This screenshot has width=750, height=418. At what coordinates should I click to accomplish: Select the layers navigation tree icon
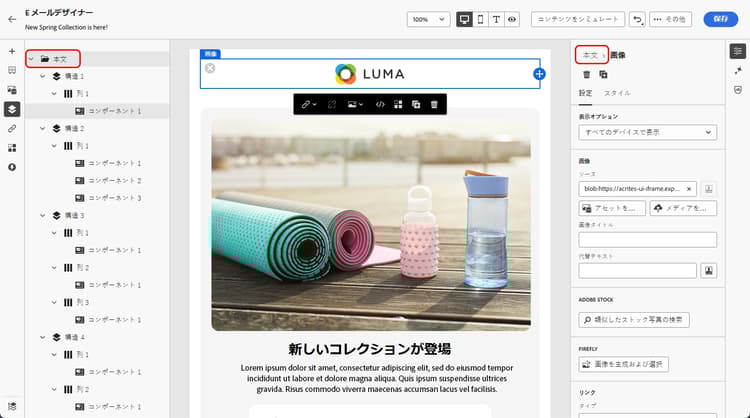[x=12, y=109]
